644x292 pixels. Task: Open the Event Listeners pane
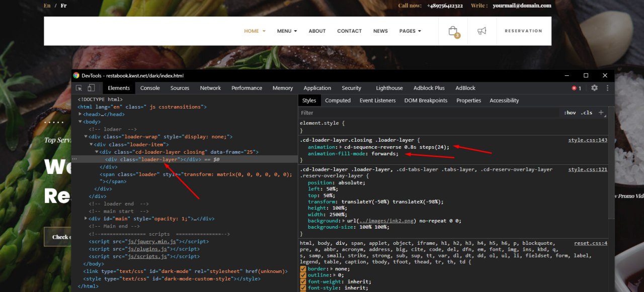pos(377,101)
